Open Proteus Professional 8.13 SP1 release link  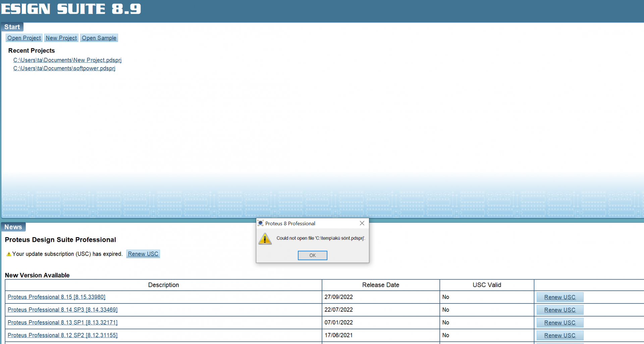[63, 323]
